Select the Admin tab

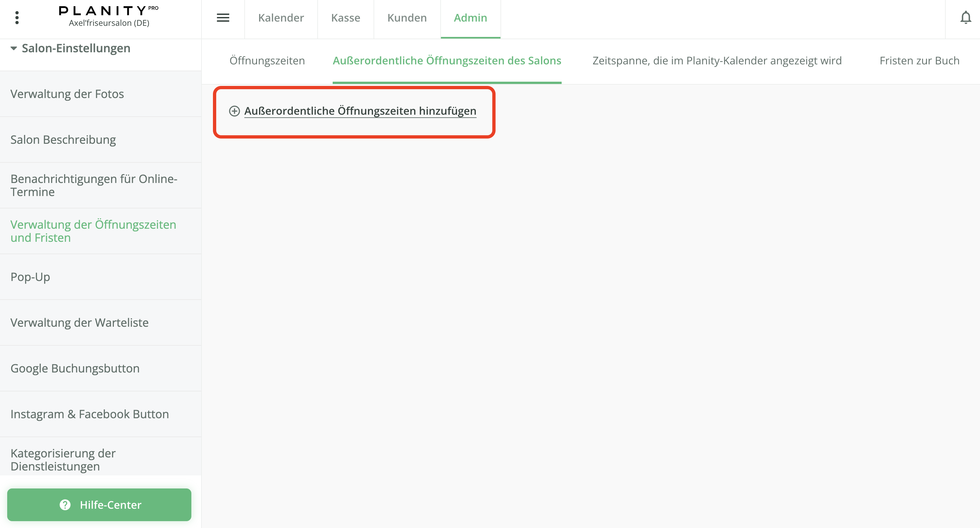[470, 18]
